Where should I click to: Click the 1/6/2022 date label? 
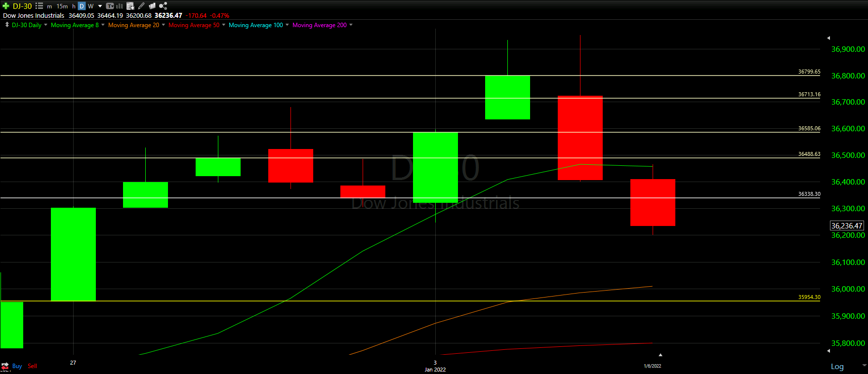(x=652, y=366)
